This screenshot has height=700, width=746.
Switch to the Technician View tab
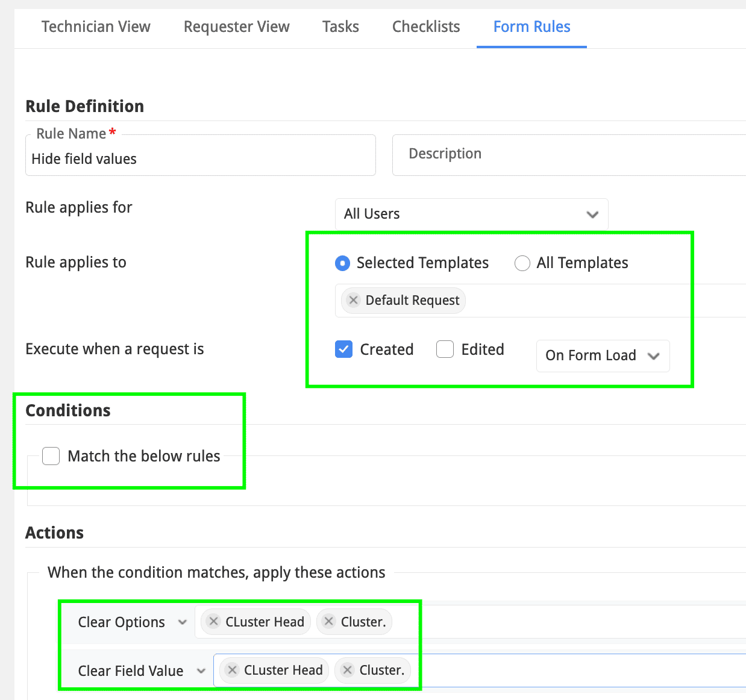pos(96,27)
